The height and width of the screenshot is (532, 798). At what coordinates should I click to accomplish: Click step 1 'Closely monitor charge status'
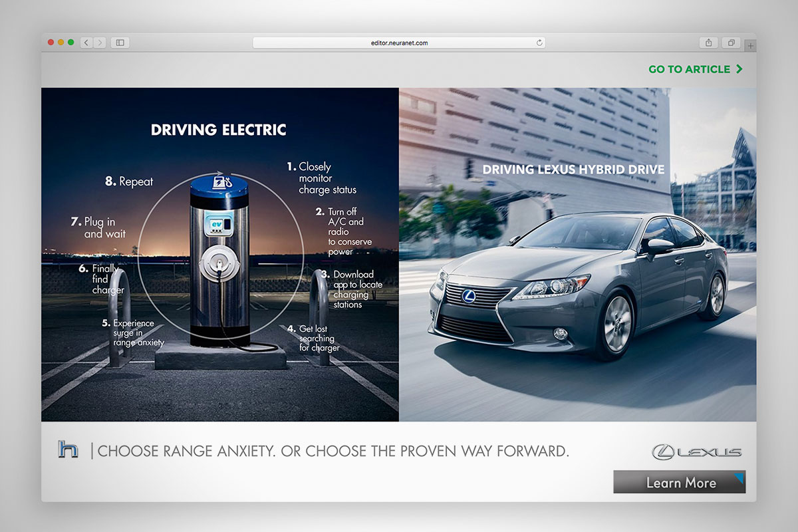321,178
